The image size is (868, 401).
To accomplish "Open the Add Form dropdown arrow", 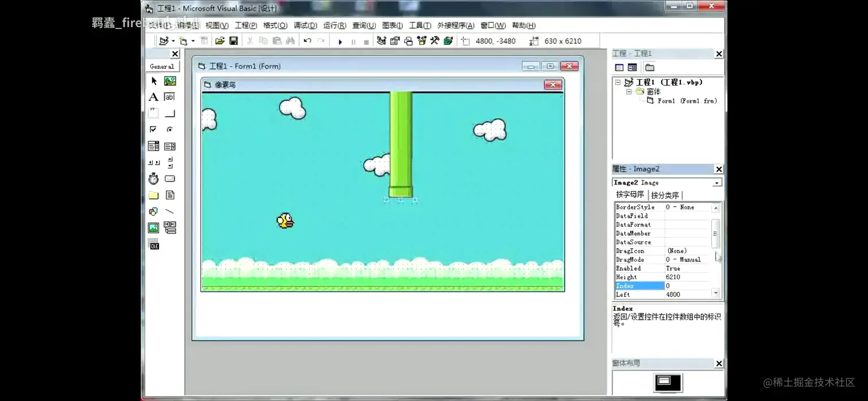I will (193, 41).
